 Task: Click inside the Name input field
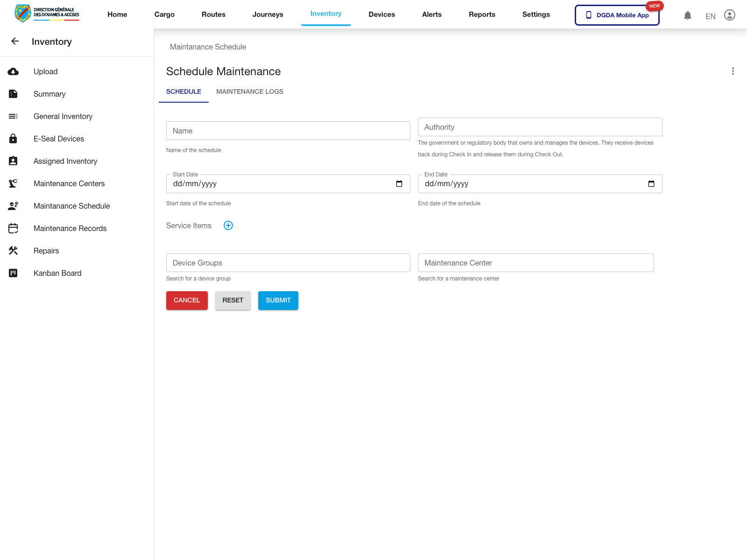pos(288,131)
